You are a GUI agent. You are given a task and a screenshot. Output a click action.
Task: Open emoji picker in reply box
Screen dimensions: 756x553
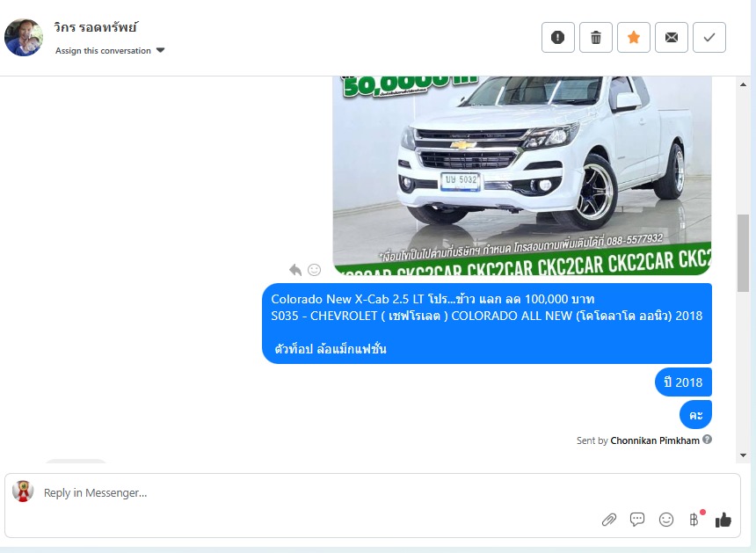coord(666,520)
